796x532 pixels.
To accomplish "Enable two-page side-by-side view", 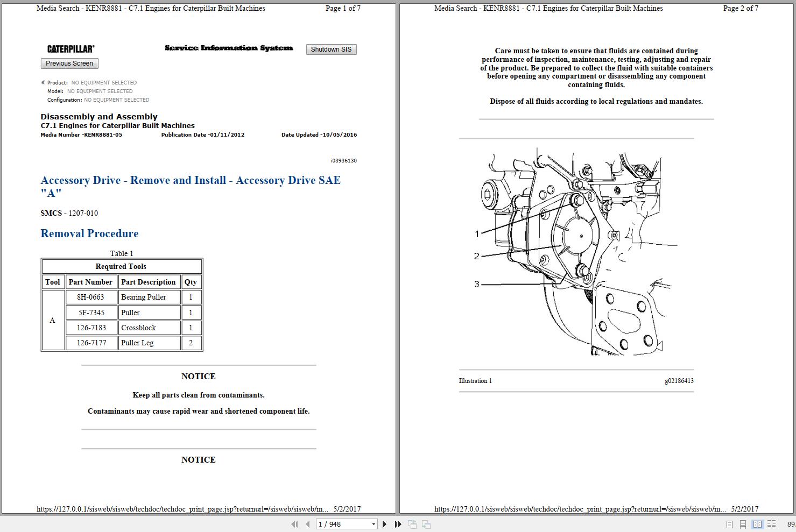I will pos(758,524).
